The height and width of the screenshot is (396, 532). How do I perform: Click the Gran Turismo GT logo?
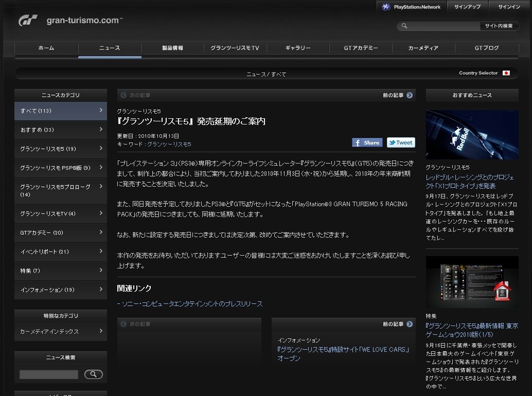click(28, 21)
